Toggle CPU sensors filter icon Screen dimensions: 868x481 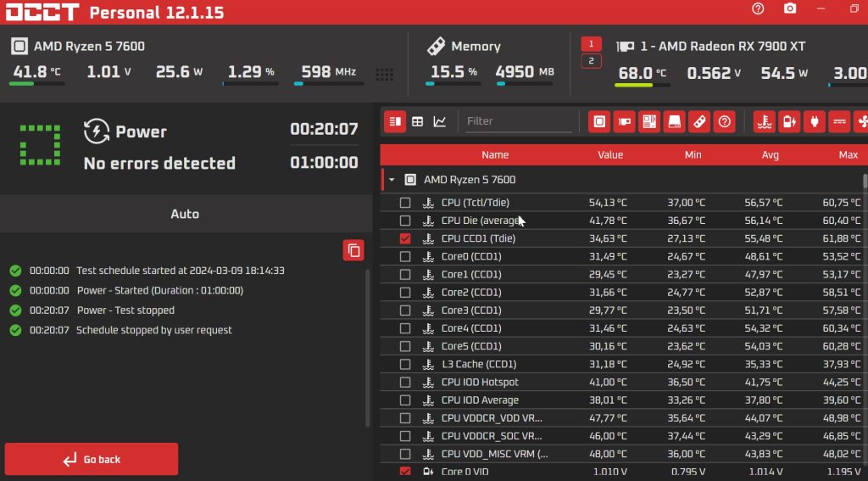(599, 121)
